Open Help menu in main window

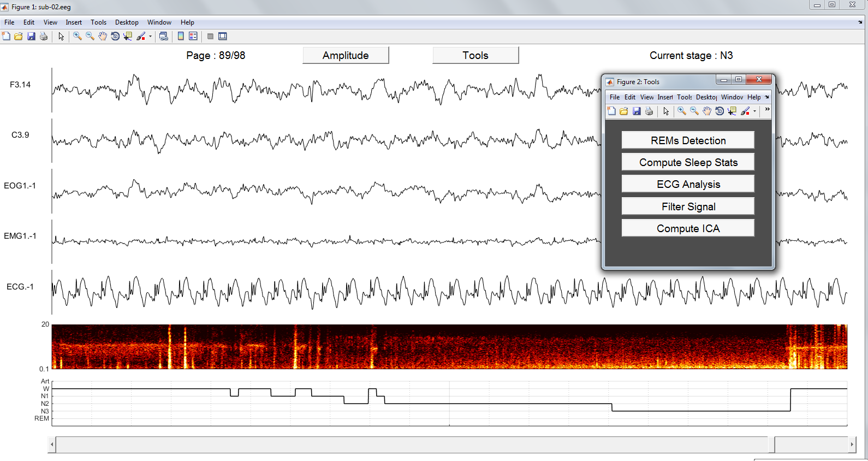pyautogui.click(x=187, y=22)
